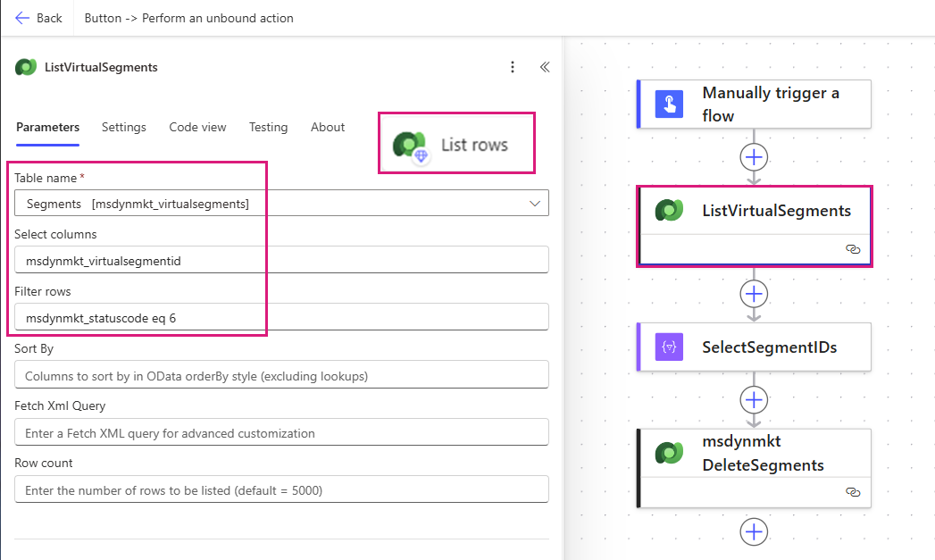Click the Dataverse icon on DeleteSegments card
Viewport: 935px width, 560px height.
(x=669, y=453)
